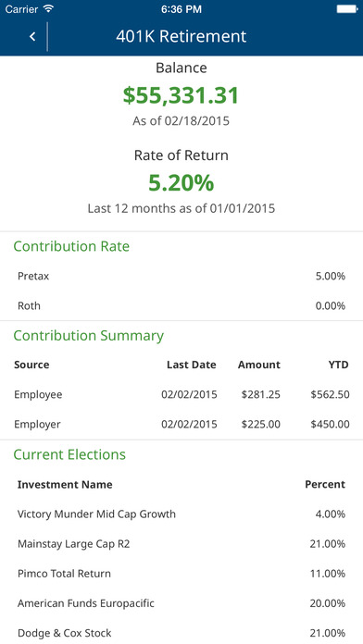
Task: Select the Roth contribution row
Action: pyautogui.click(x=181, y=306)
